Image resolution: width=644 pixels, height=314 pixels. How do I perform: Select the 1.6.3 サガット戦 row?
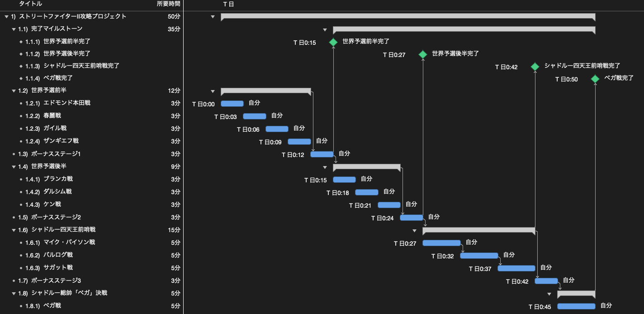[91, 268]
